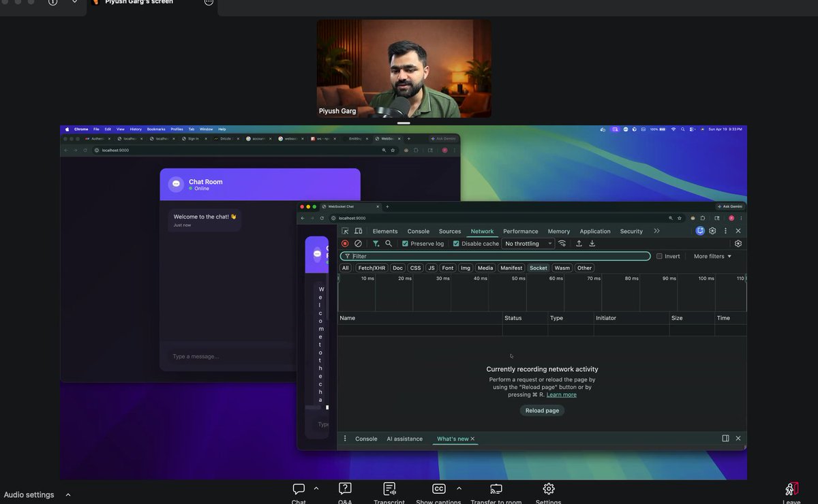This screenshot has width=818, height=504.
Task: Open the Bookmarks menu
Action: tap(156, 129)
